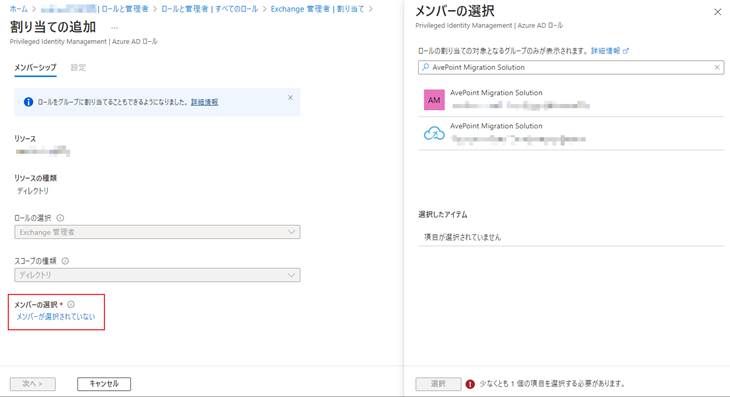
Task: Open the blurred tenant ロールと管理者 breadcrumb
Action: tap(95, 9)
